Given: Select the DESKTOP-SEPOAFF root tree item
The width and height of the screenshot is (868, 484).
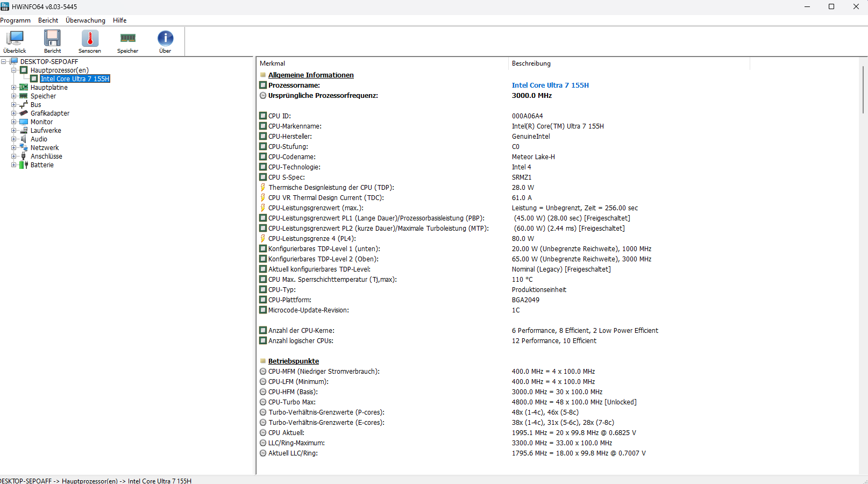Looking at the screenshot, I should click(49, 62).
